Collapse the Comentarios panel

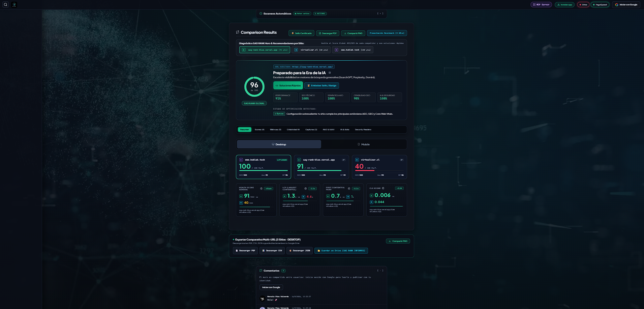click(380, 271)
